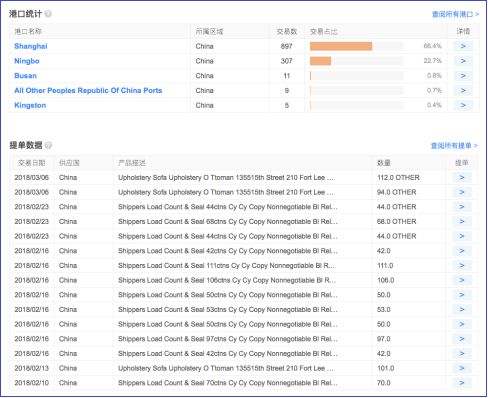Viewport: 488px width, 398px height.
Task: Open All Other Peoples Republic Of China Ports
Action: click(x=88, y=90)
